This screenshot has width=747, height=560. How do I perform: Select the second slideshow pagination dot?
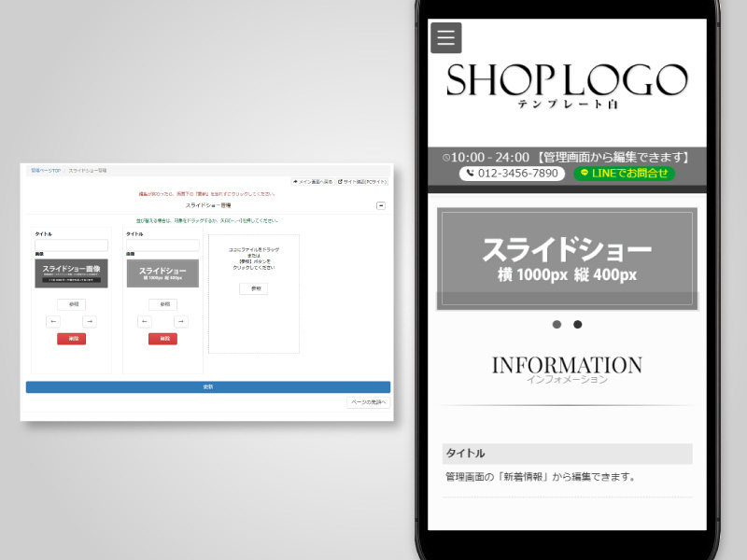click(x=577, y=325)
